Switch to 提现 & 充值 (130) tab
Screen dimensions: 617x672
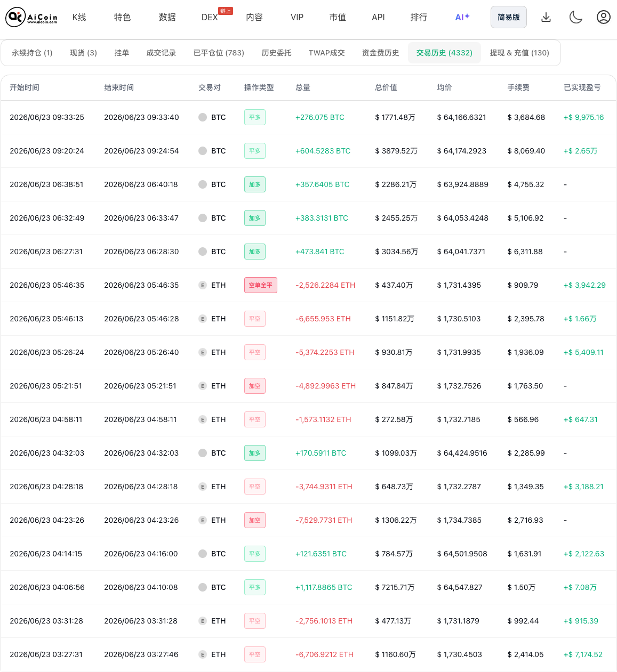[519, 53]
